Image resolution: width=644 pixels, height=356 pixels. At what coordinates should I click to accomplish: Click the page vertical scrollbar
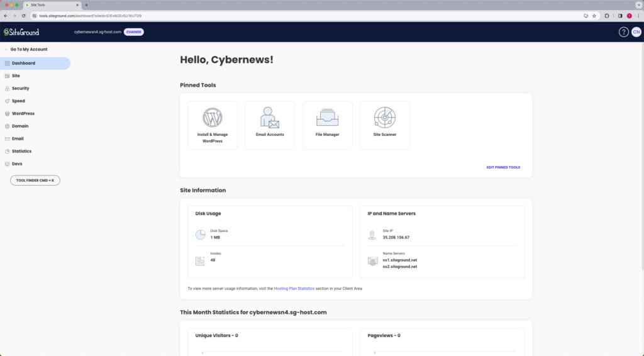click(x=641, y=156)
